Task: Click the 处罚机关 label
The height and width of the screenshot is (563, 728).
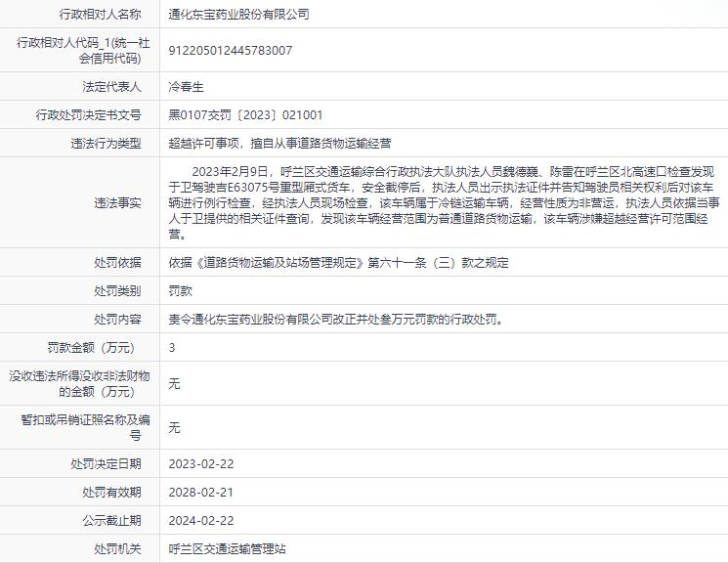Action: click(x=117, y=549)
